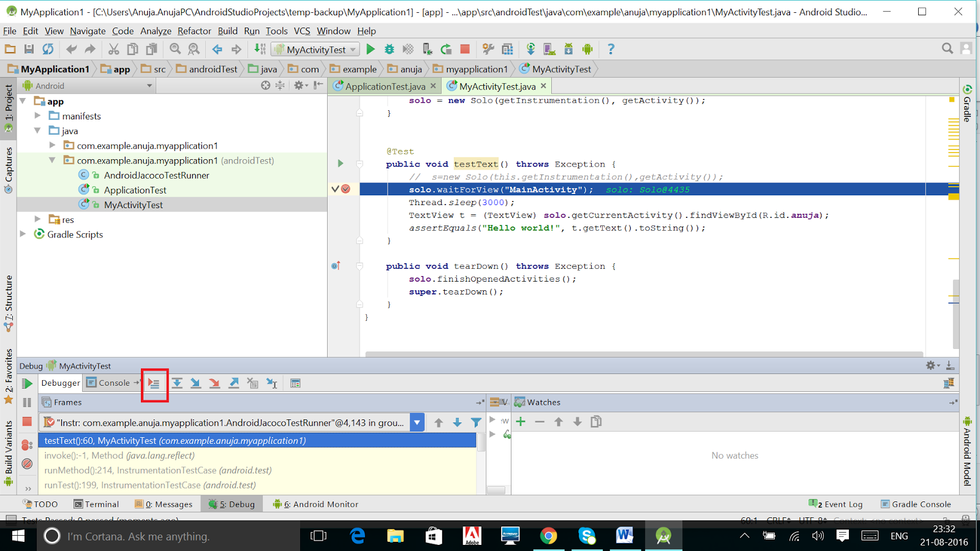Screen dimensions: 980x551
Task: Close the MyActivityTest.java editor tab
Action: pos(543,86)
